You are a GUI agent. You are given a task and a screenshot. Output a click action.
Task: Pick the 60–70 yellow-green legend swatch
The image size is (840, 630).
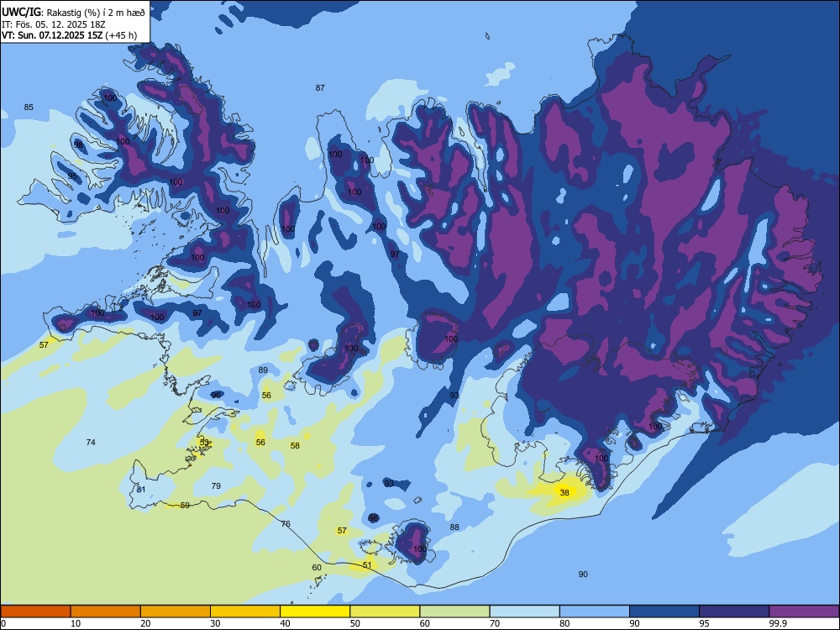click(x=454, y=612)
